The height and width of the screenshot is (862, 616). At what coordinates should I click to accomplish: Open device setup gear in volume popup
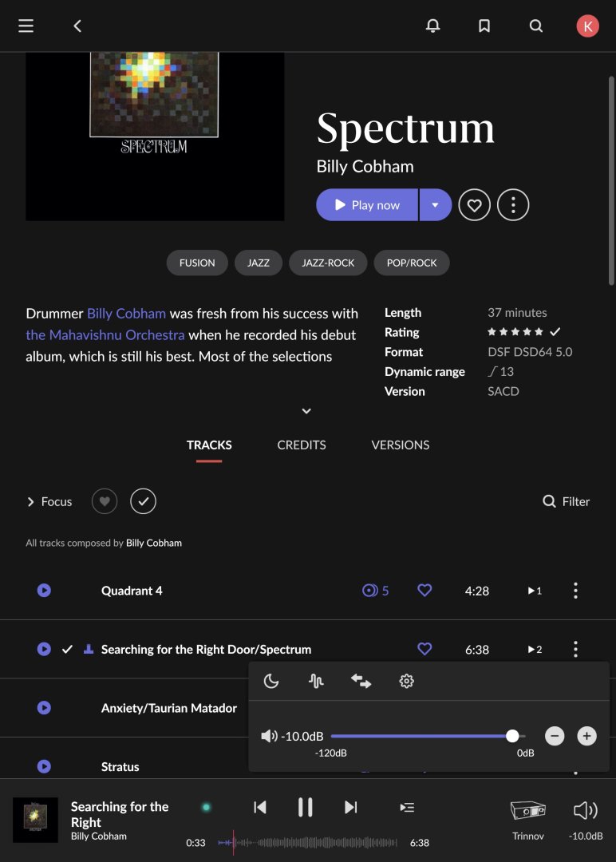coord(407,681)
